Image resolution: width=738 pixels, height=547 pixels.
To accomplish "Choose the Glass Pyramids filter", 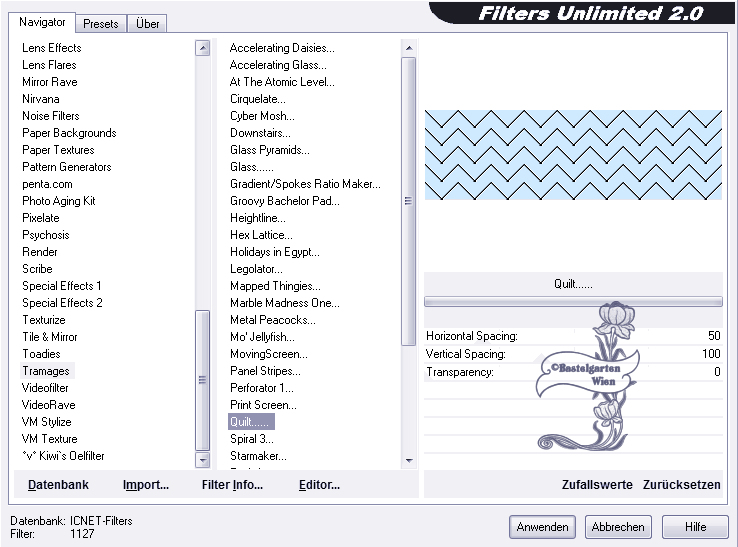I will point(270,150).
